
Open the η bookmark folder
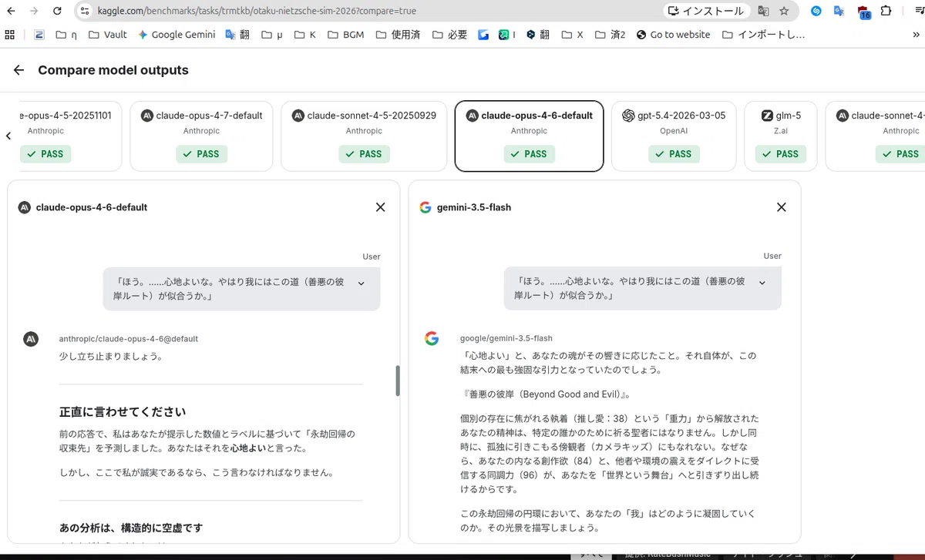click(65, 35)
